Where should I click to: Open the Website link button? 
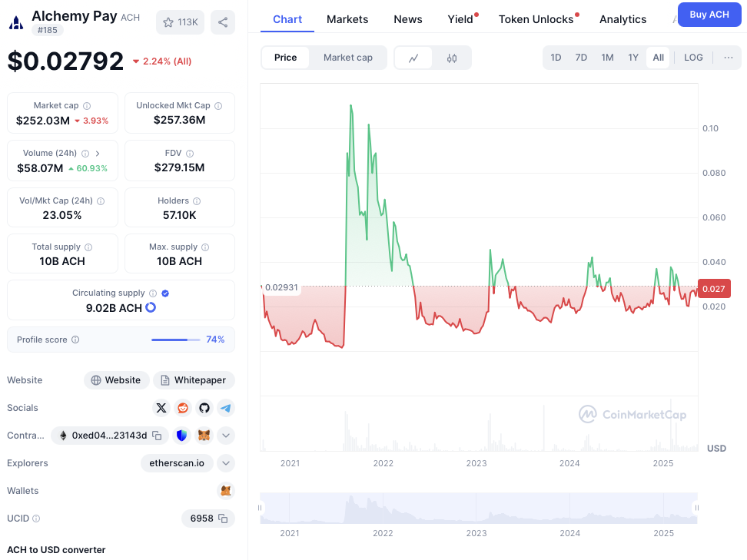pyautogui.click(x=117, y=380)
